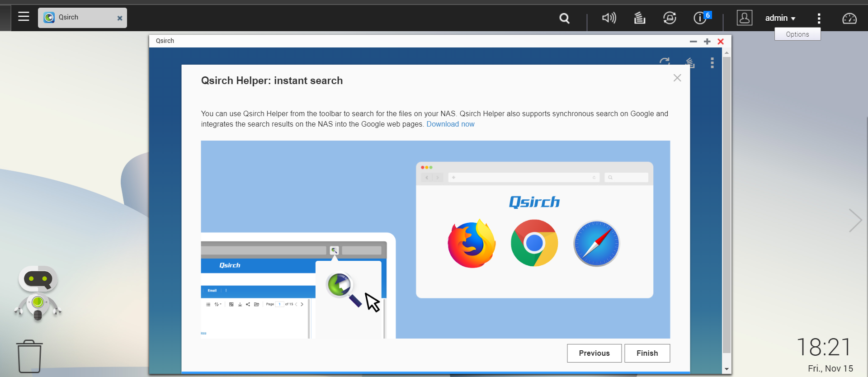Image resolution: width=868 pixels, height=377 pixels.
Task: Click the Qsirch window title text
Action: [165, 41]
